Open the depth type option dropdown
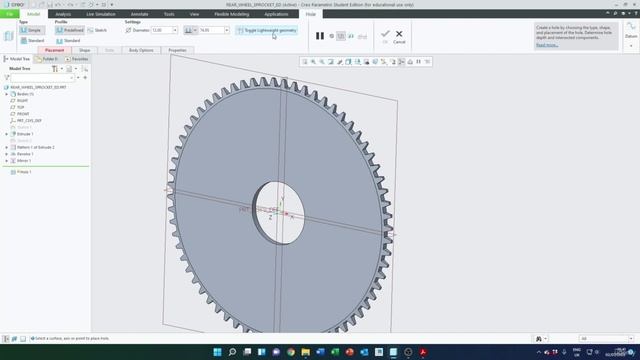Screen dimensions: 640x360 click(x=195, y=30)
